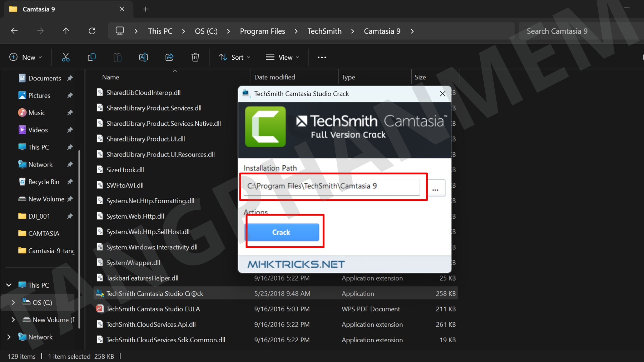Image resolution: width=644 pixels, height=362 pixels.
Task: Expand chevron after Program Files breadcrumb
Action: pos(296,31)
